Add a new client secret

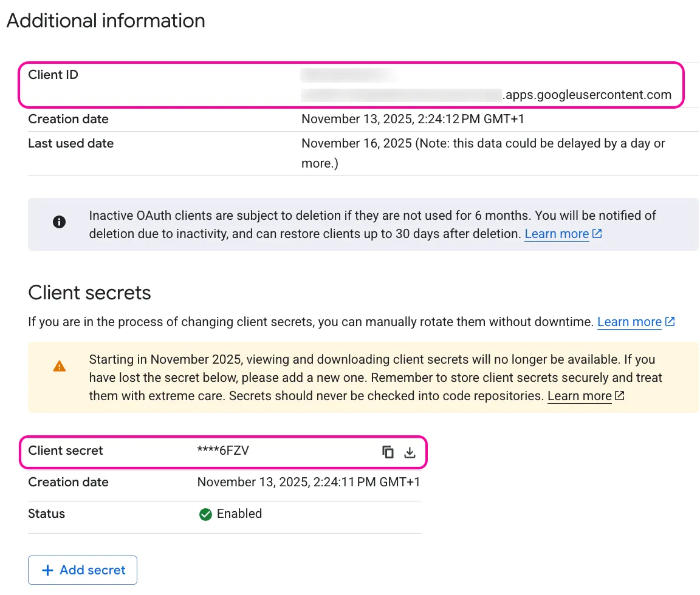[83, 570]
